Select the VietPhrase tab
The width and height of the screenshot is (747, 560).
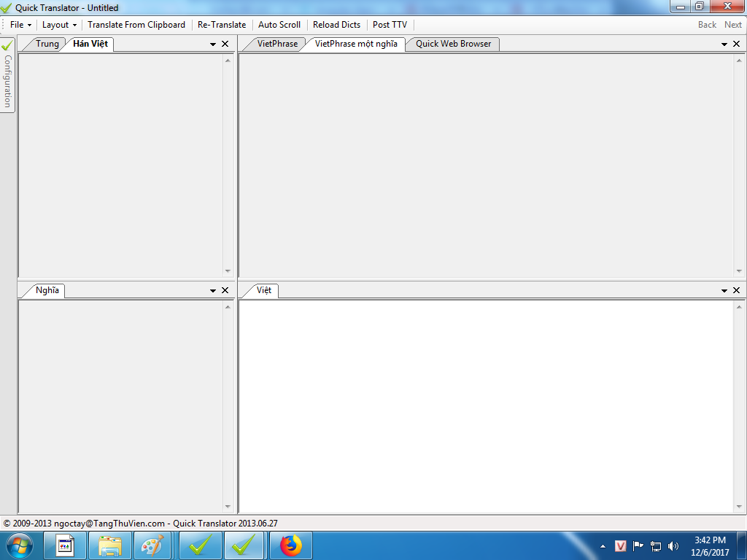pos(277,44)
